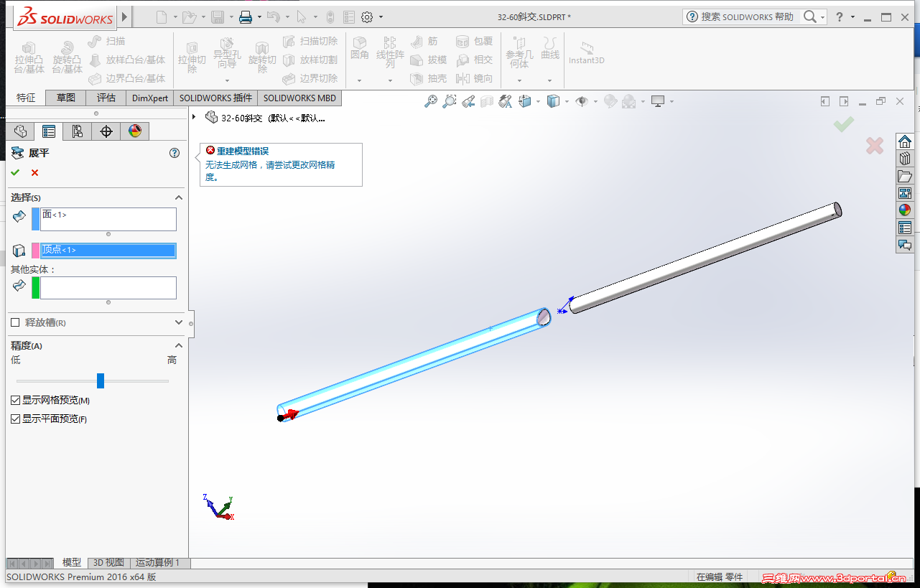Click the blue swatch beside 面<1> selection box
This screenshot has width=920, height=588.
36,219
